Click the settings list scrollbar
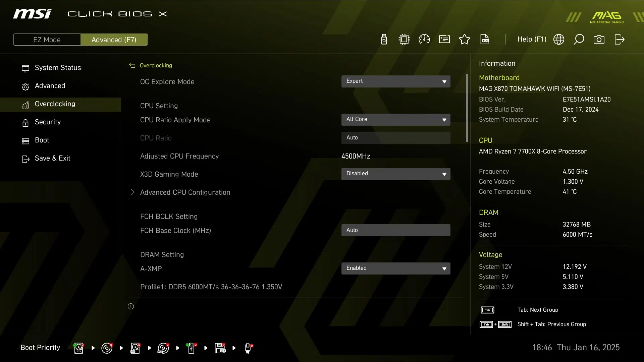 pyautogui.click(x=467, y=108)
